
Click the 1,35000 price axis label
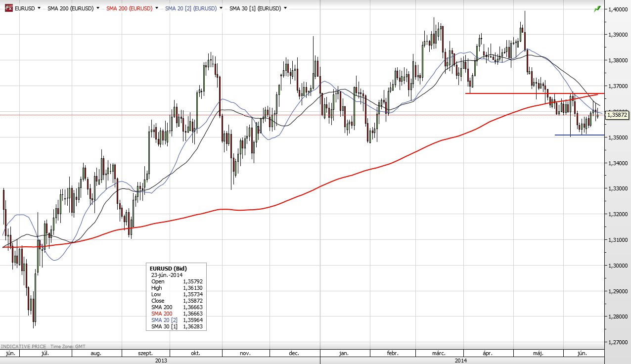point(619,137)
